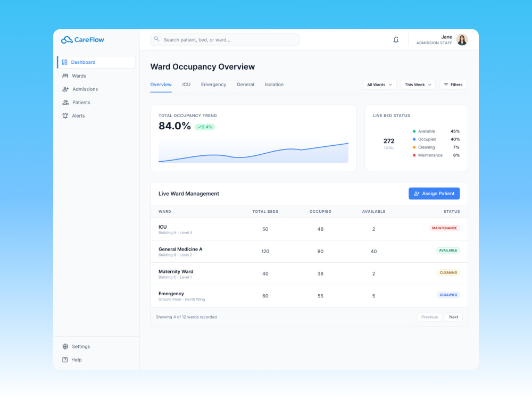
Task: Switch to the General tab
Action: click(x=245, y=85)
